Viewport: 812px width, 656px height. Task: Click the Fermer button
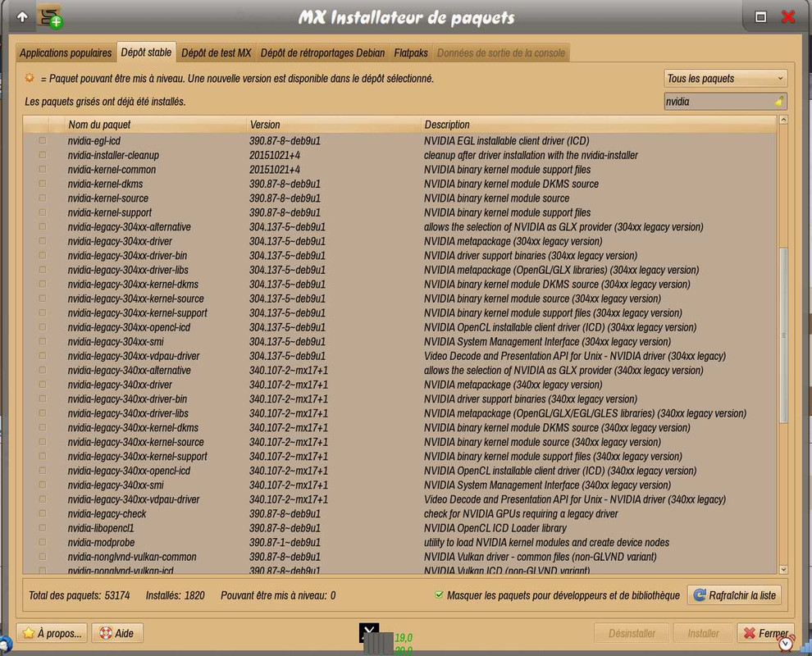coord(766,633)
